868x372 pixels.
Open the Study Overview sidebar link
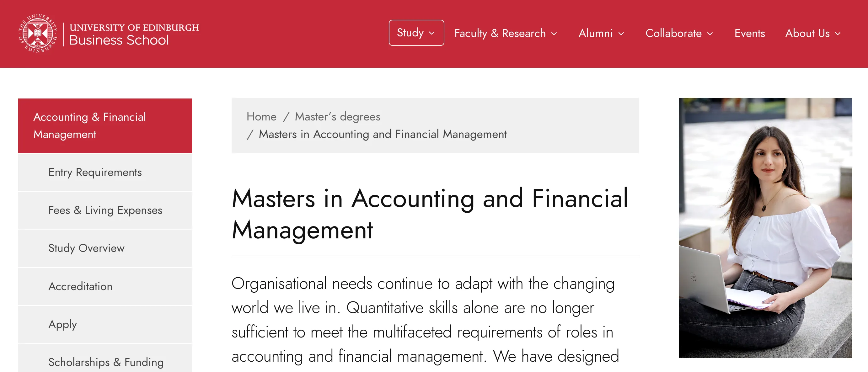[86, 248]
